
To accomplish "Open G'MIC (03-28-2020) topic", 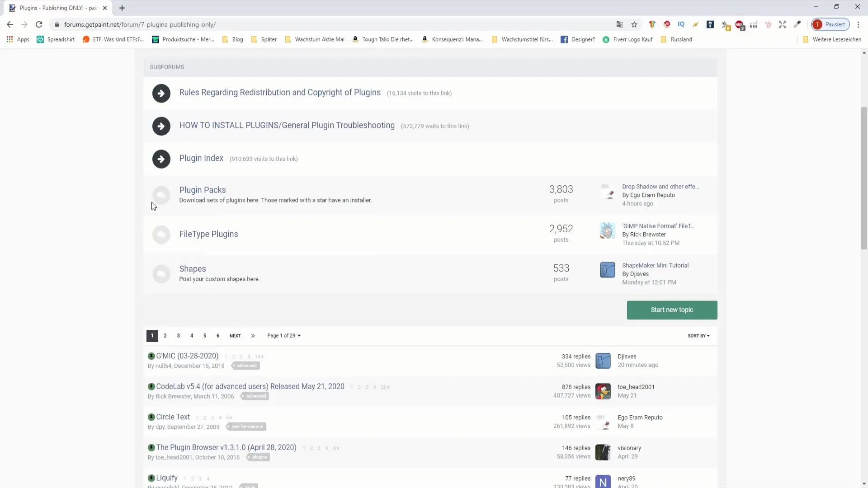I will tap(187, 356).
